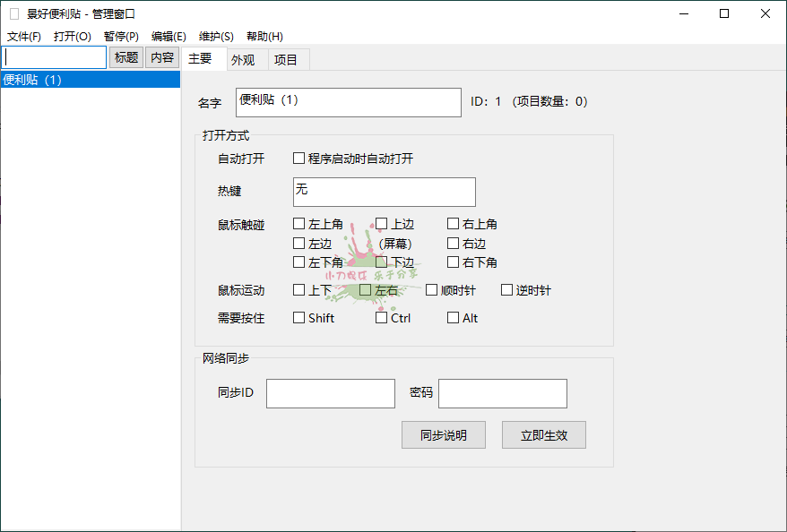Check the 左上角 mouse corner trigger

tap(299, 223)
